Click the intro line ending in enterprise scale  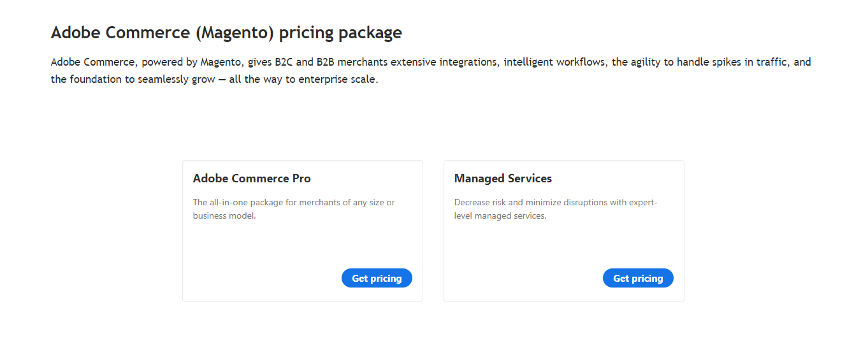coord(214,80)
